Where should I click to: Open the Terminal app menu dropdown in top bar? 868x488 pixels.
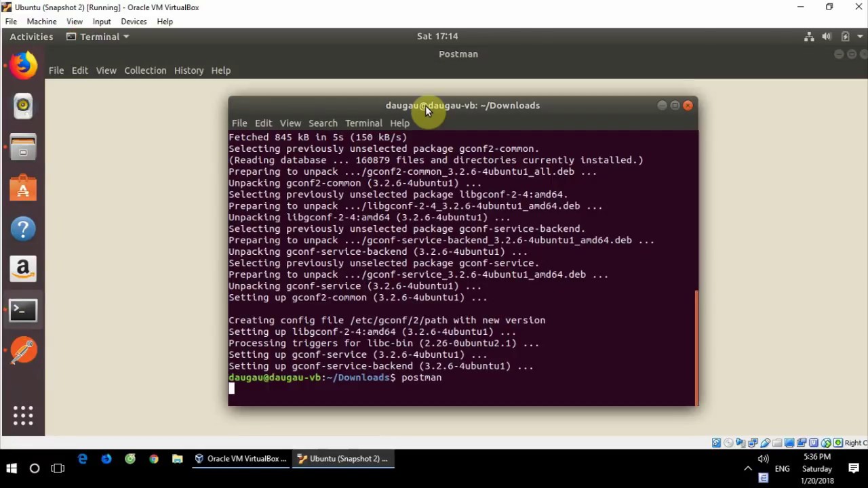click(98, 37)
